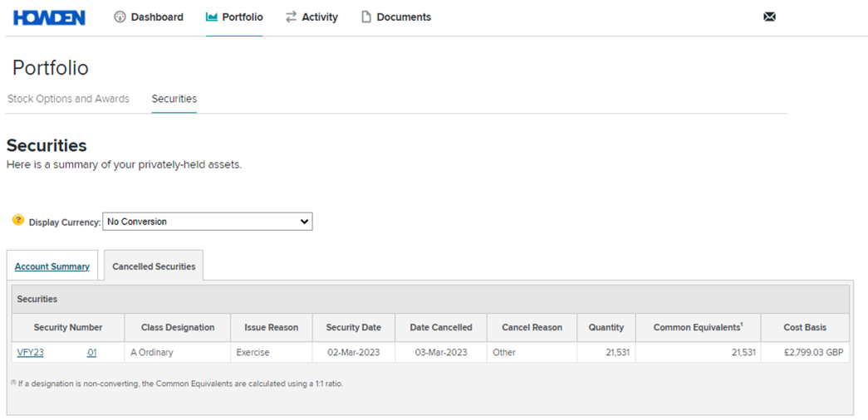Click the Common Equivalents column header
The width and height of the screenshot is (868, 420).
click(x=697, y=328)
